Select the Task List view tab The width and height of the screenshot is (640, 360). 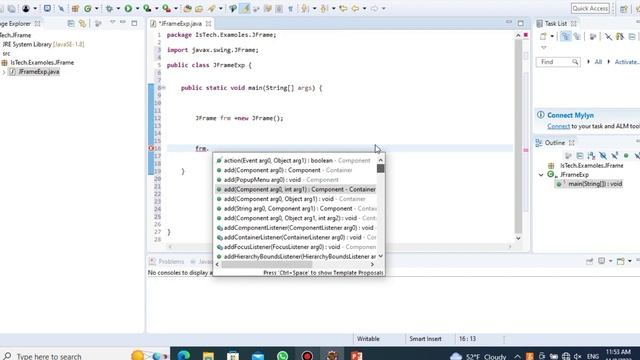[556, 24]
